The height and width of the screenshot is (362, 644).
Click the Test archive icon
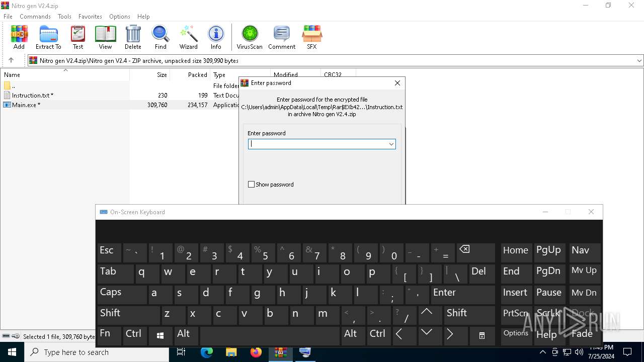78,37
